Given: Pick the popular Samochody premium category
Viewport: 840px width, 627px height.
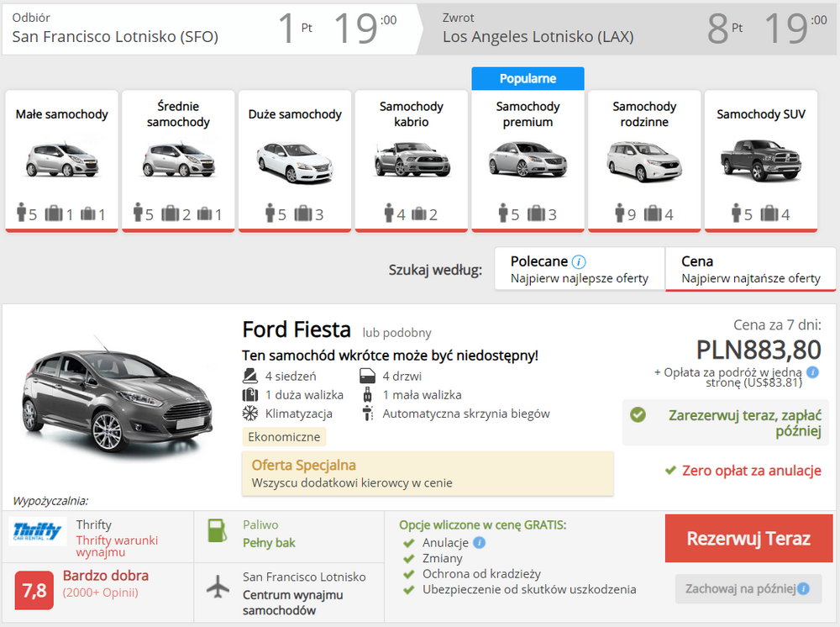Looking at the screenshot, I should (528, 160).
